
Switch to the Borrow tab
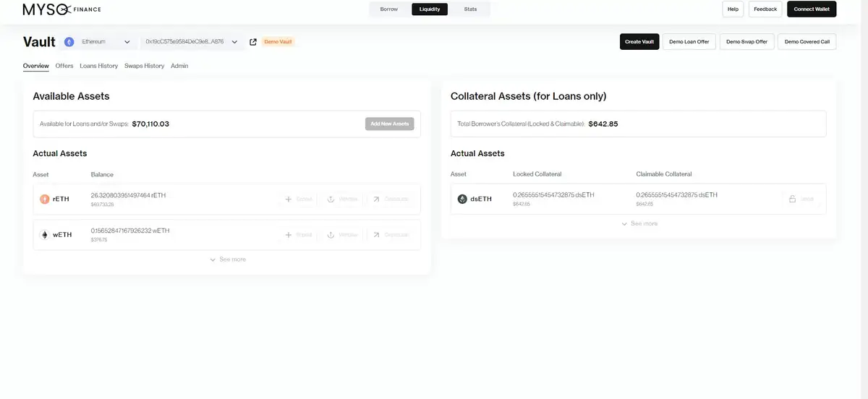coord(389,9)
